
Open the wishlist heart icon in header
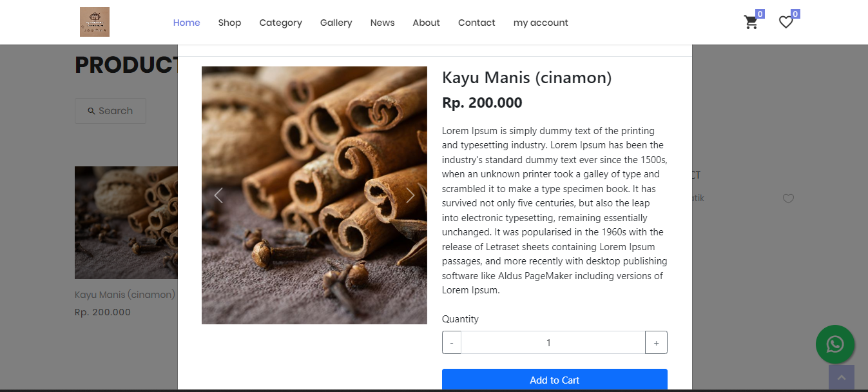(786, 23)
